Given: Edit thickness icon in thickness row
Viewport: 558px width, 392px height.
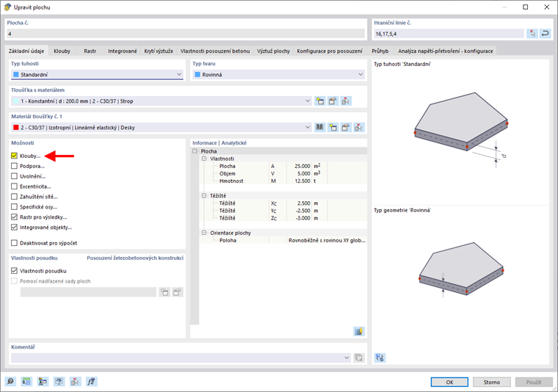Looking at the screenshot, I should point(333,101).
